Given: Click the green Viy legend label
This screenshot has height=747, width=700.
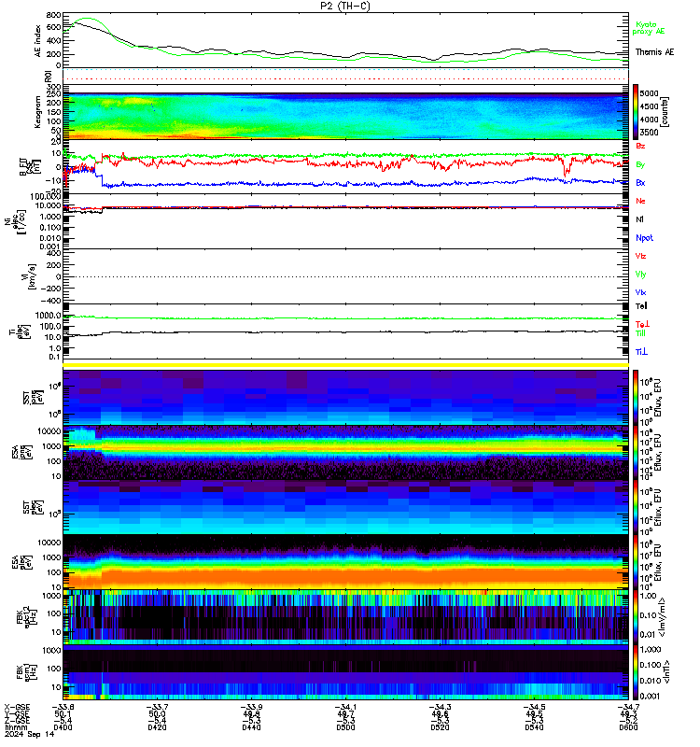Looking at the screenshot, I should coord(640,275).
